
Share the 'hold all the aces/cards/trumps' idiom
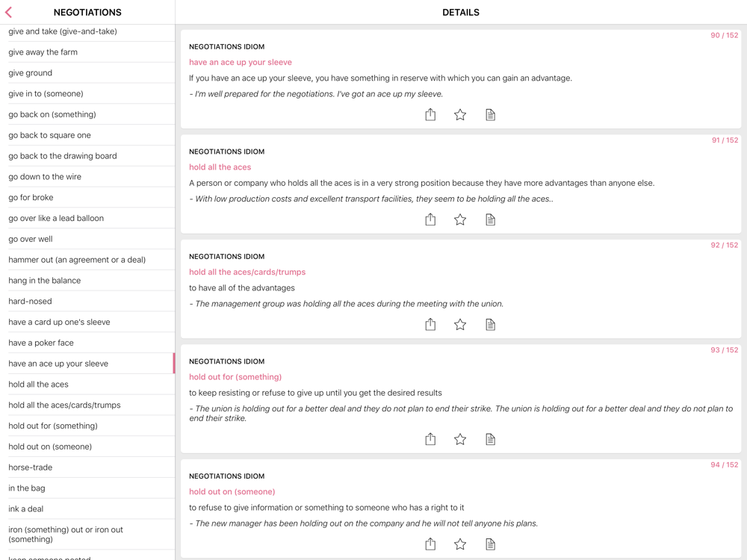[430, 324]
